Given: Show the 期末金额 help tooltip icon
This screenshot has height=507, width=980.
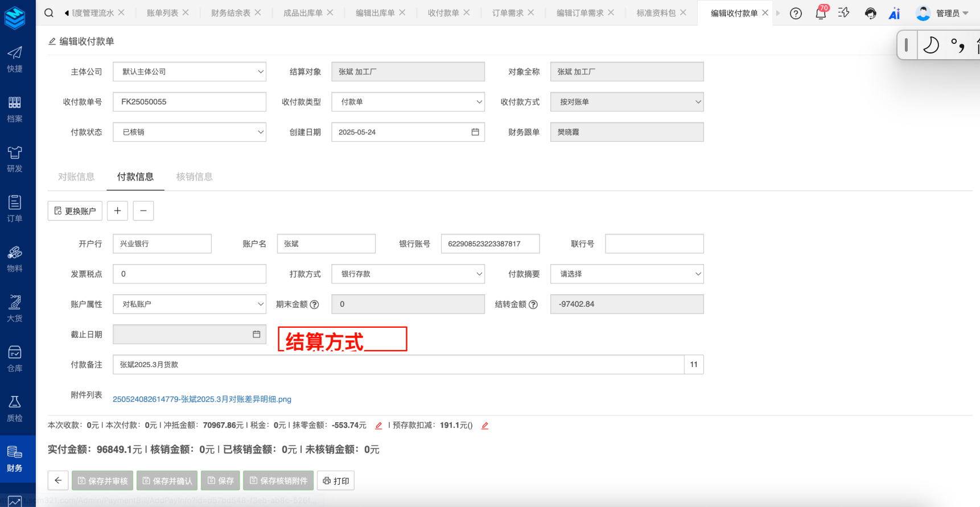Looking at the screenshot, I should (314, 304).
